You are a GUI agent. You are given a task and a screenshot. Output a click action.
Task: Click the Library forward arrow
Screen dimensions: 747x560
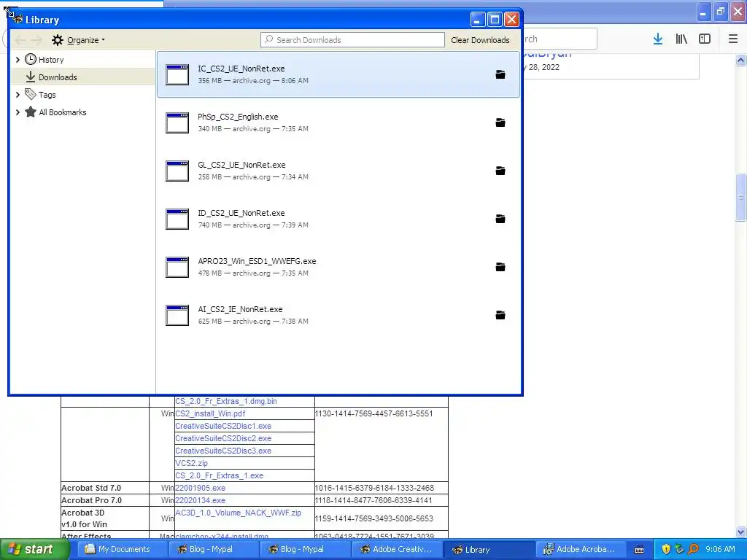click(x=36, y=40)
